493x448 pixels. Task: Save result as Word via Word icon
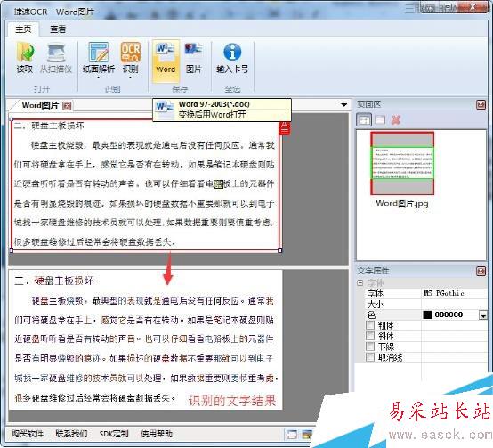click(x=166, y=61)
